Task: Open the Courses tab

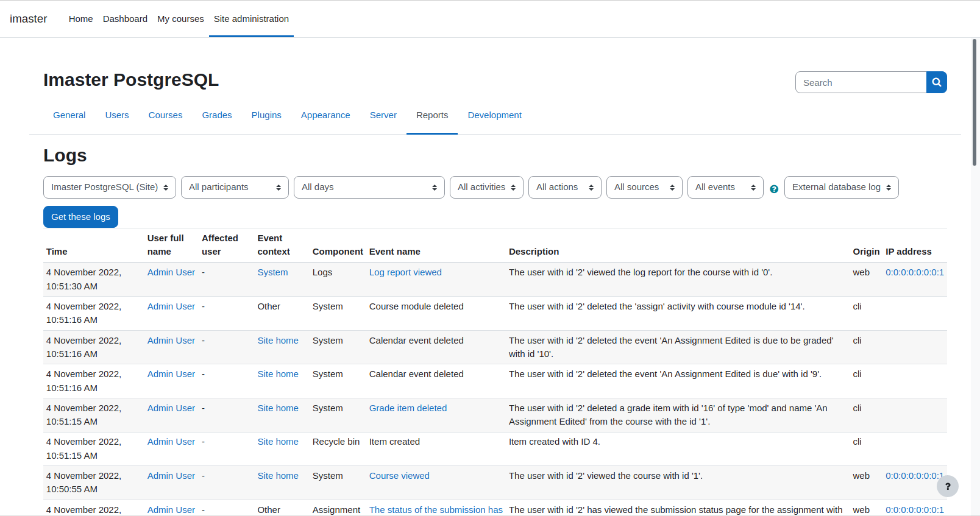Action: click(x=166, y=115)
